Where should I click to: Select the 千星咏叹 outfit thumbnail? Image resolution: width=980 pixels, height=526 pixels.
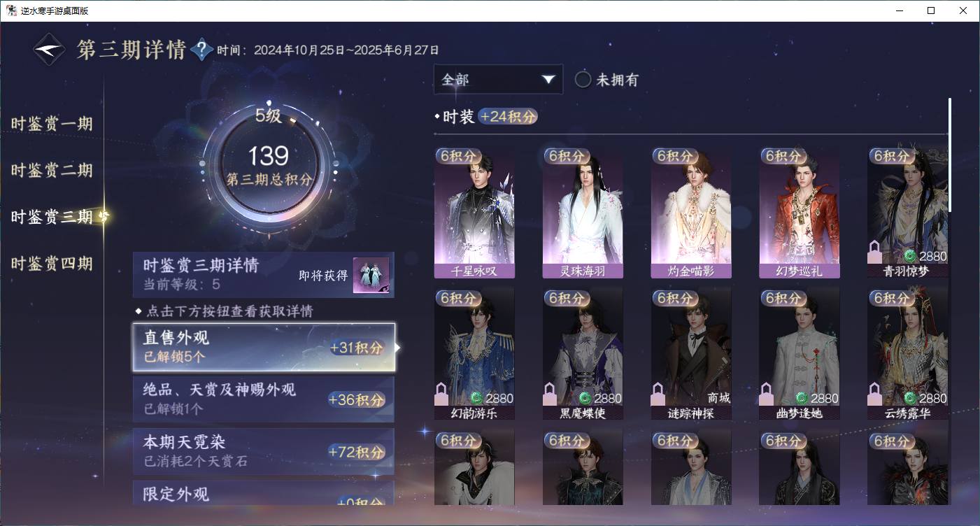click(474, 213)
